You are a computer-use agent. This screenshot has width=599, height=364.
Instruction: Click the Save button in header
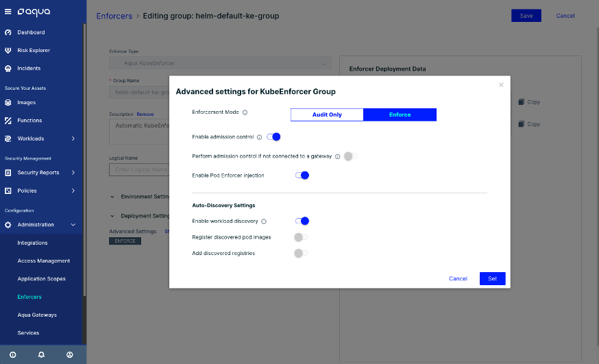(526, 16)
